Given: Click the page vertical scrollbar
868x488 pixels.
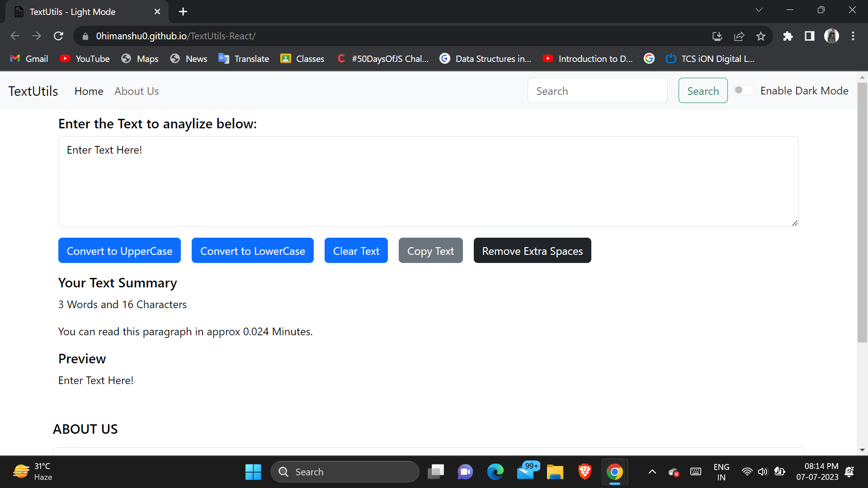Looking at the screenshot, I should click(x=862, y=212).
